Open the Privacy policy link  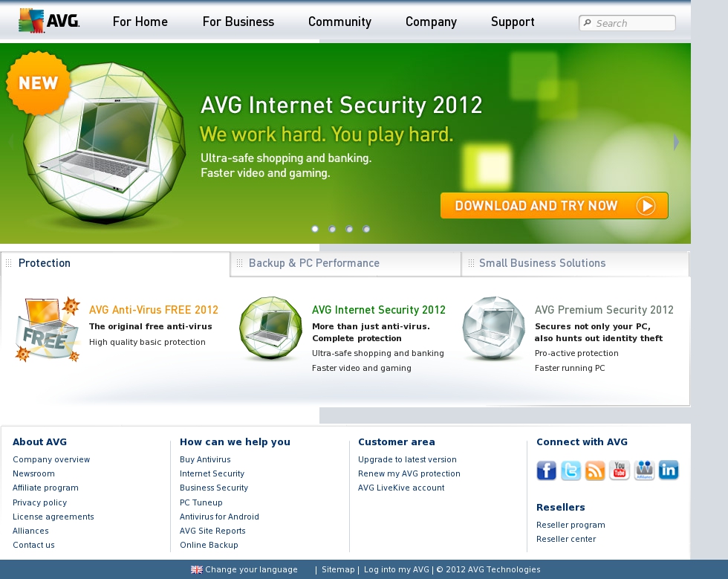pyautogui.click(x=40, y=502)
